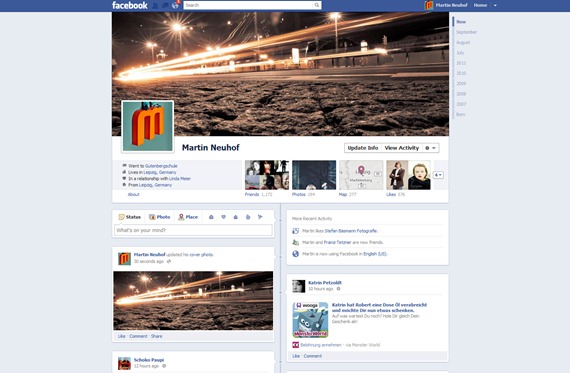Viewport: 570px width, 373px height.
Task: Open the gear dropdown next to View Activity
Action: tap(430, 148)
